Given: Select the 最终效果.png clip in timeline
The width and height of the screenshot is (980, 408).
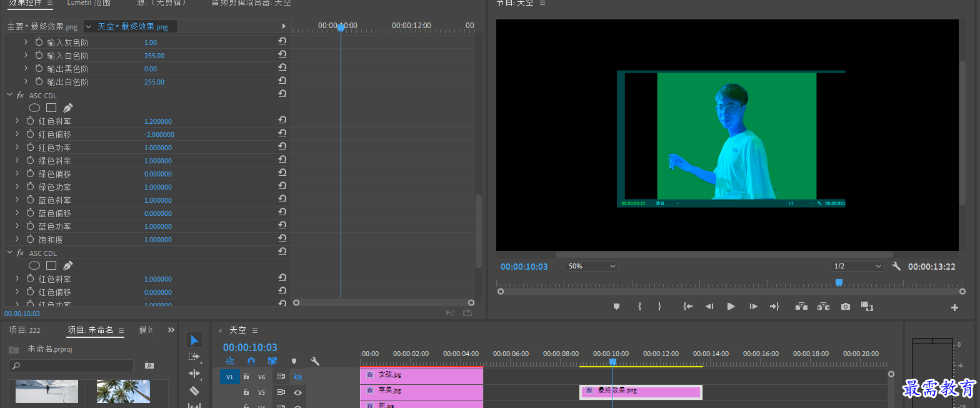Looking at the screenshot, I should 641,392.
